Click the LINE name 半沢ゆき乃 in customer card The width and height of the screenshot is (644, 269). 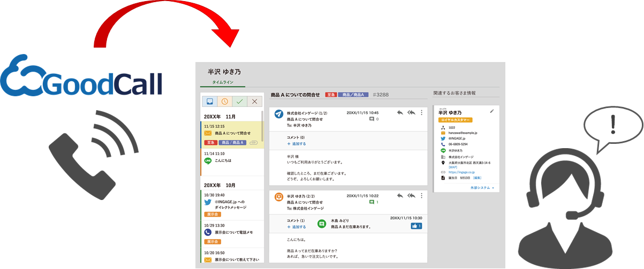pos(457,151)
